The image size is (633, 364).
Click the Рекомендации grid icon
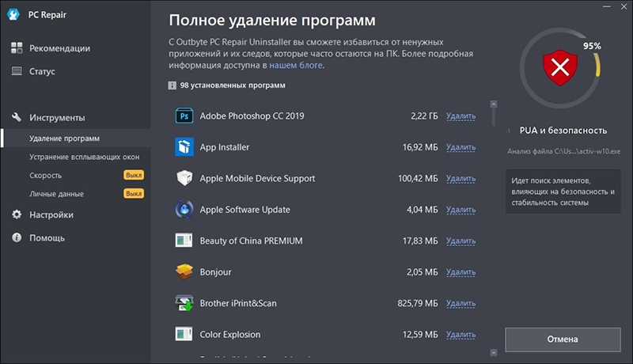pos(17,48)
